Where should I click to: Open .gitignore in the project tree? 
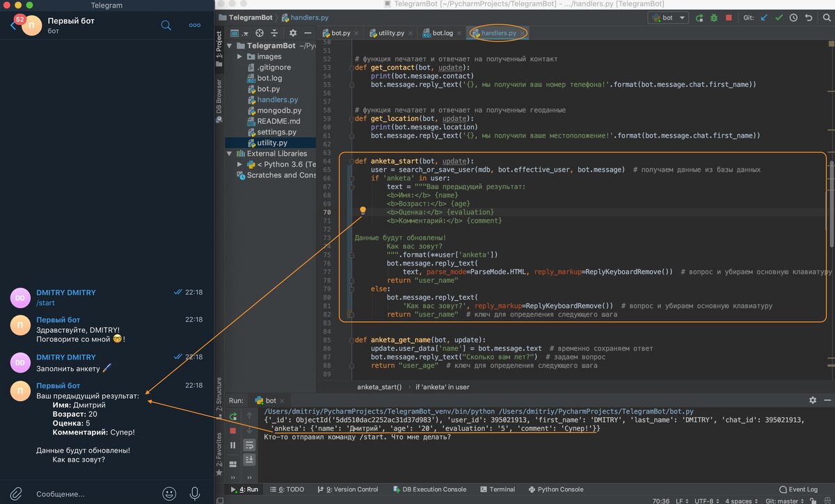point(273,67)
